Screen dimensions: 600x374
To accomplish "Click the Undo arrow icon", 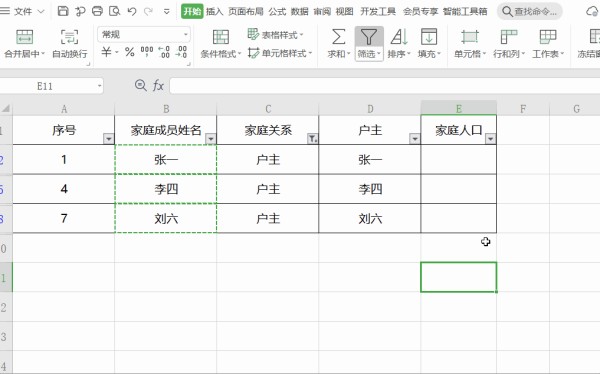I will pos(132,11).
